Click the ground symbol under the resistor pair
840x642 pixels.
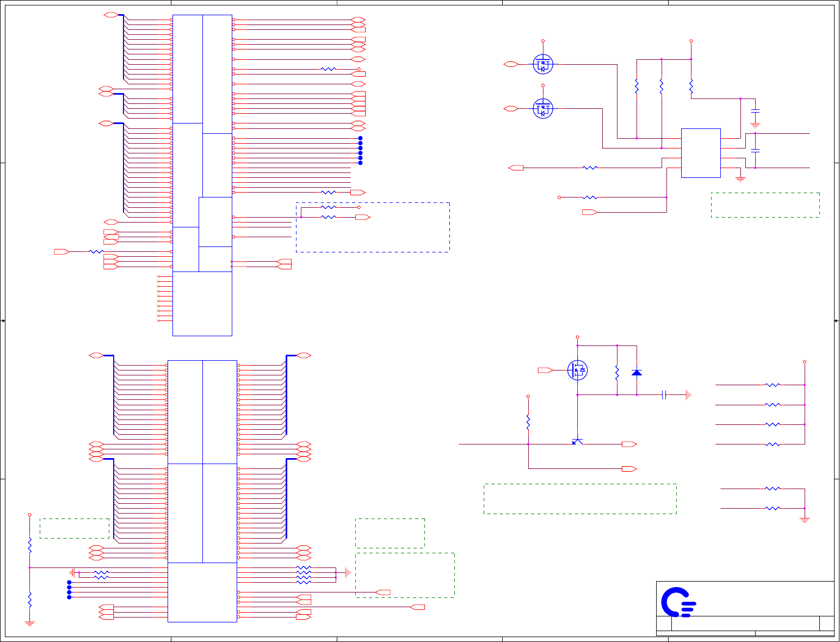click(x=805, y=520)
